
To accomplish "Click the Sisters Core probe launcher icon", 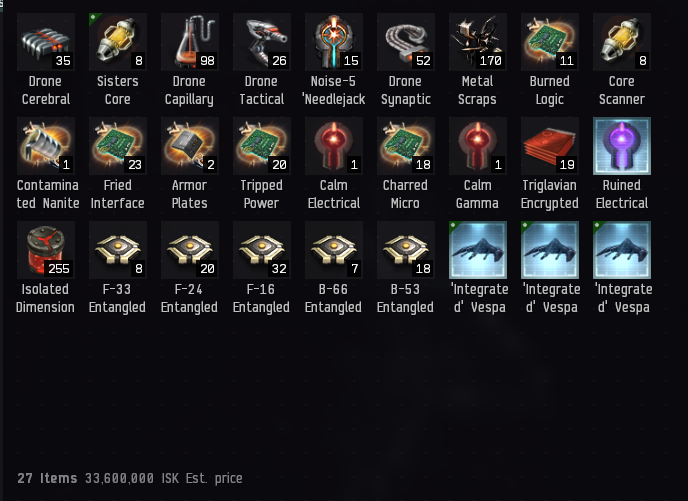I will coord(118,42).
